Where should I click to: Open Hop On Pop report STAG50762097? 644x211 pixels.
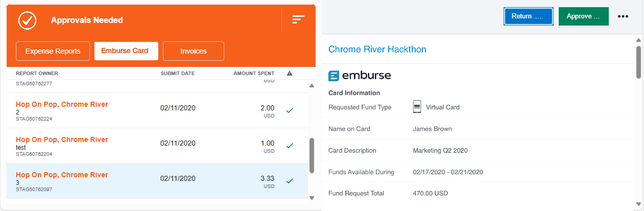click(158, 181)
